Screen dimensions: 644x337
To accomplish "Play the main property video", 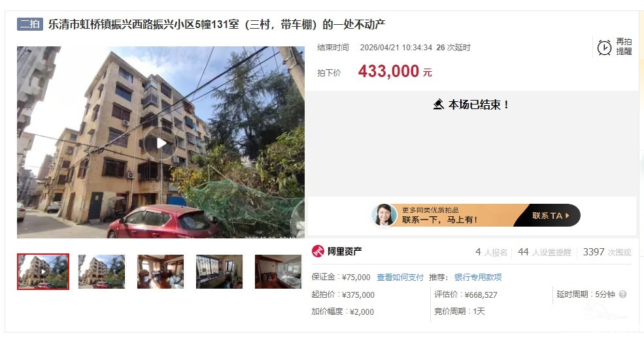I will [161, 143].
